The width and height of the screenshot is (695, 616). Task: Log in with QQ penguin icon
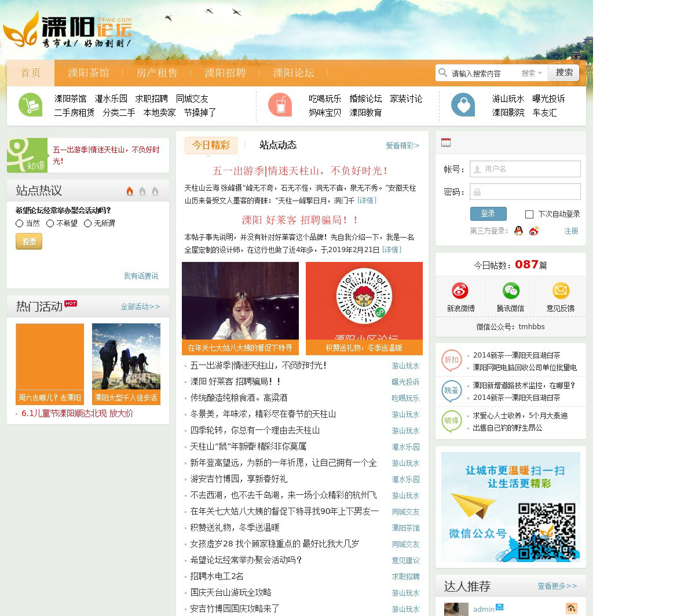click(518, 231)
